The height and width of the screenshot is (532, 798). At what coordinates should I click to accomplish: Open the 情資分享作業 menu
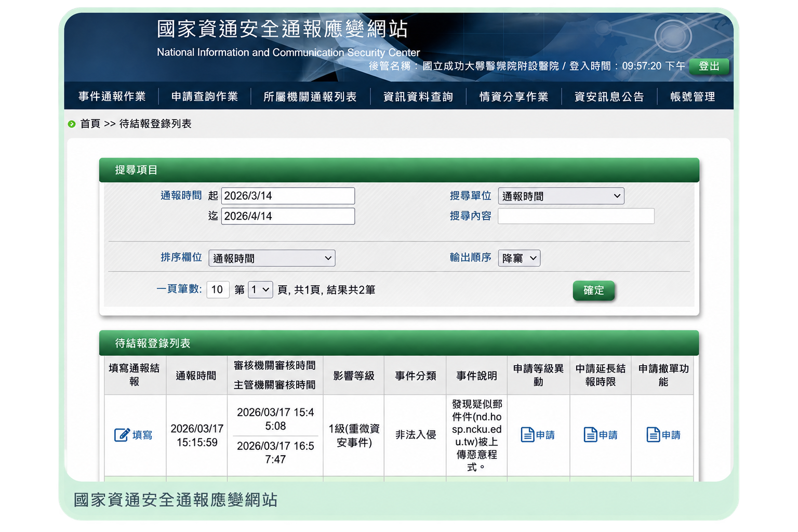(x=514, y=97)
